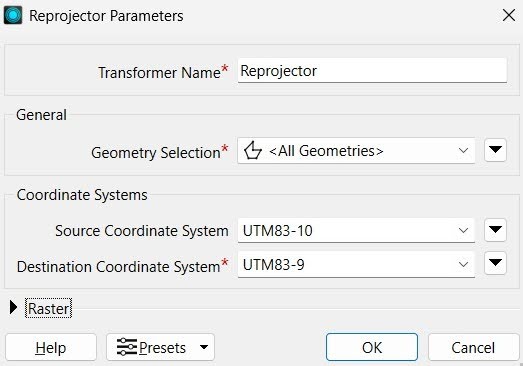Expand the Destination Coordinate System chevron
Image resolution: width=523 pixels, height=366 pixels.
click(x=463, y=265)
